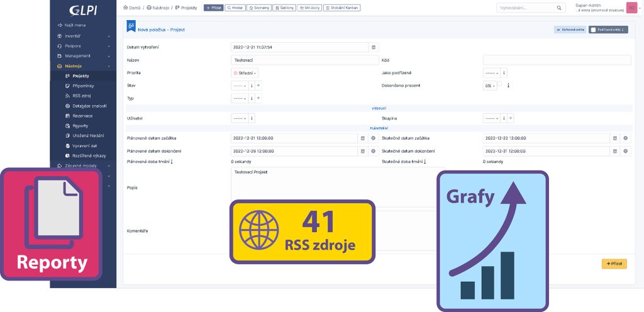The image size is (644, 312).
Task: Click the GLPI logo
Action: tap(83, 9)
